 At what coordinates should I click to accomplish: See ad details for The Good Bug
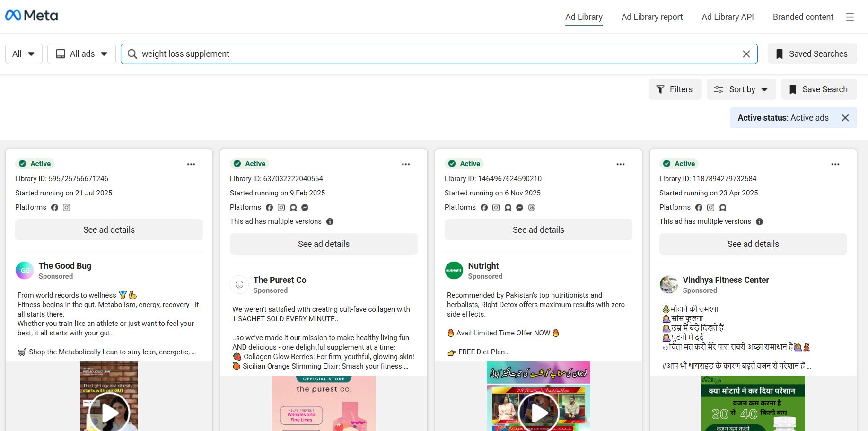[x=109, y=230]
